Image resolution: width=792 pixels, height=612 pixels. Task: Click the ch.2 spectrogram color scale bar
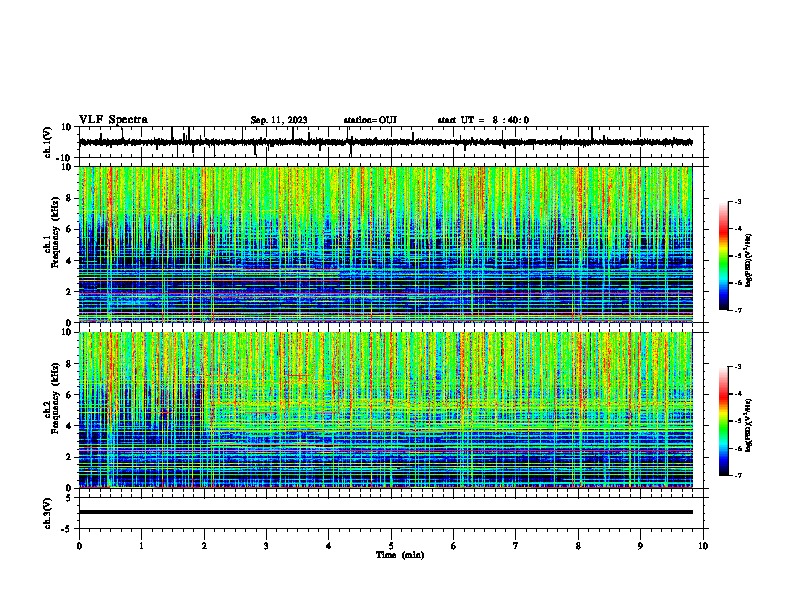pos(723,421)
